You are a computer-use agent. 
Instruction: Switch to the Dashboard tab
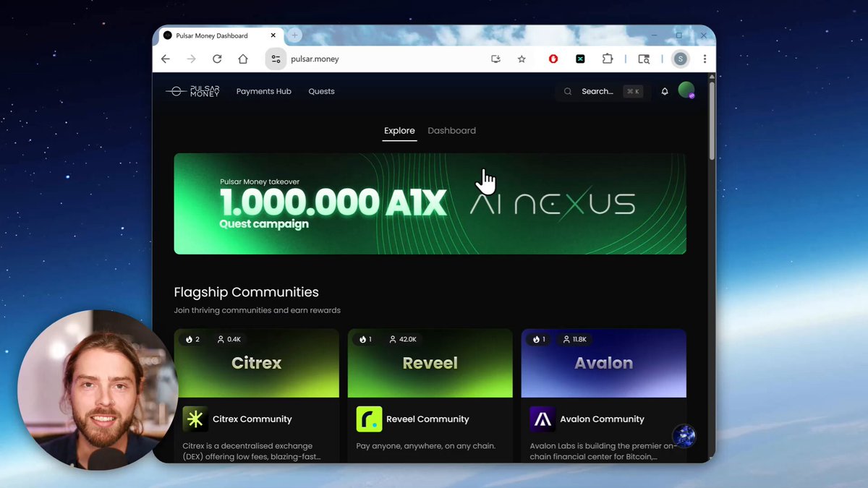451,131
